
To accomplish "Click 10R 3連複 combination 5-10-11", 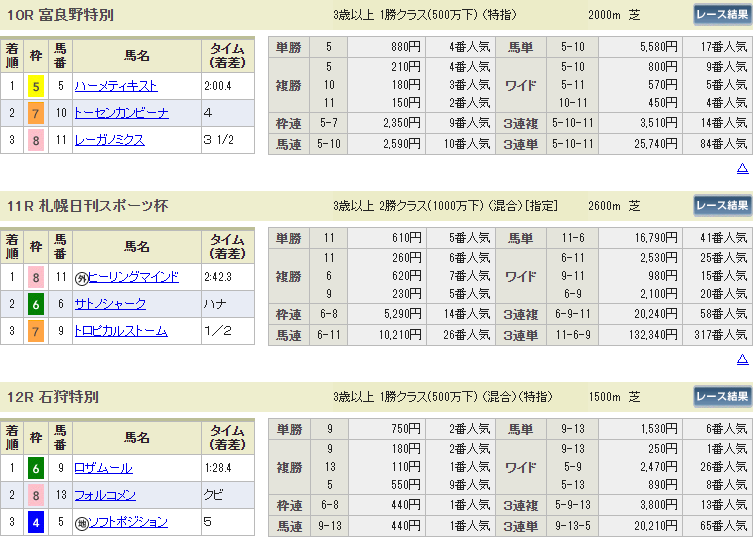I will [x=572, y=123].
